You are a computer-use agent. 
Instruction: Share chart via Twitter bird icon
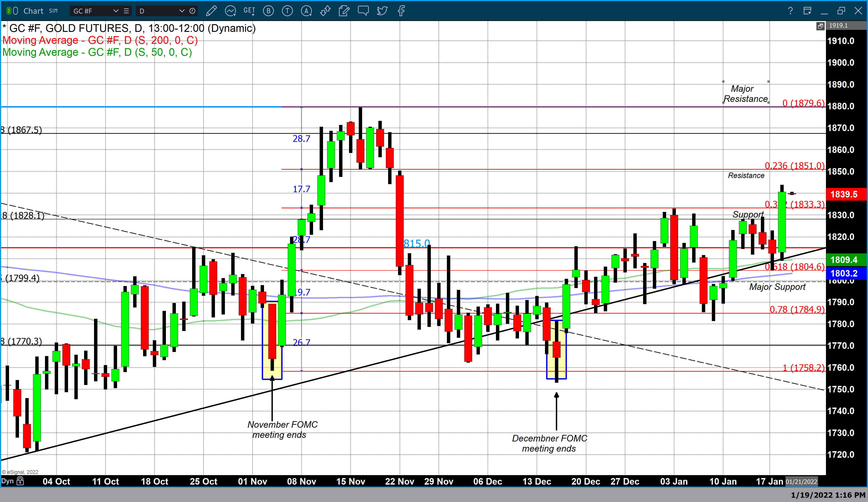point(382,11)
